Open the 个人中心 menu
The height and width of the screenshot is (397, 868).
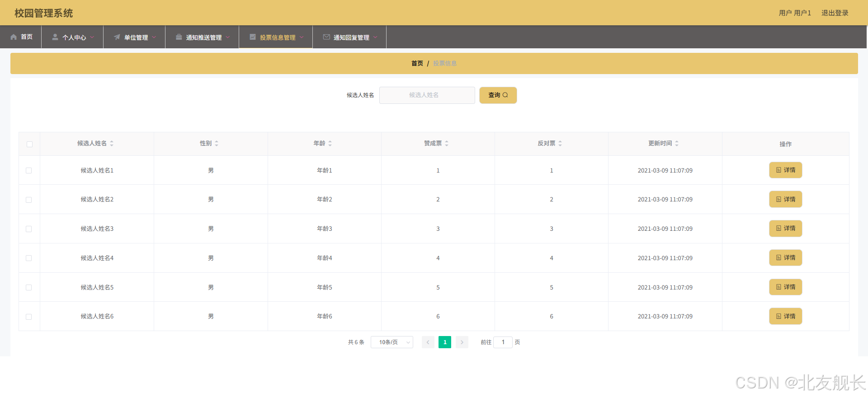[72, 37]
